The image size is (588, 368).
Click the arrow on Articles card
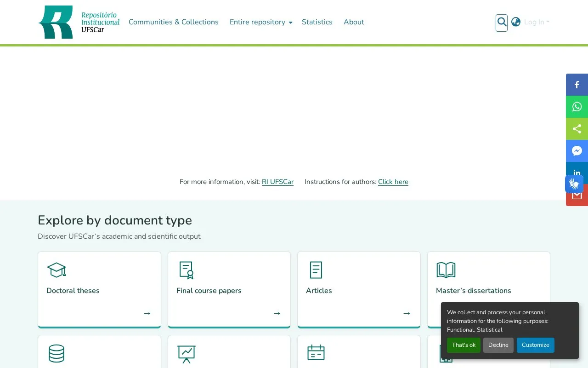tap(407, 313)
